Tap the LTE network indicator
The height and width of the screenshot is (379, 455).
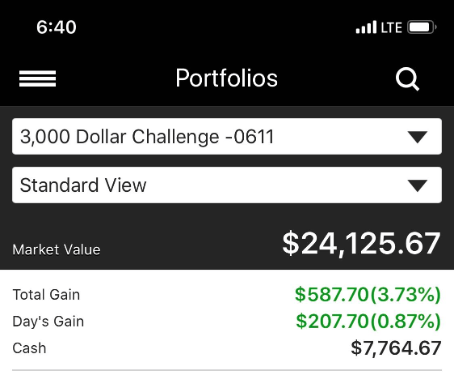pyautogui.click(x=391, y=28)
